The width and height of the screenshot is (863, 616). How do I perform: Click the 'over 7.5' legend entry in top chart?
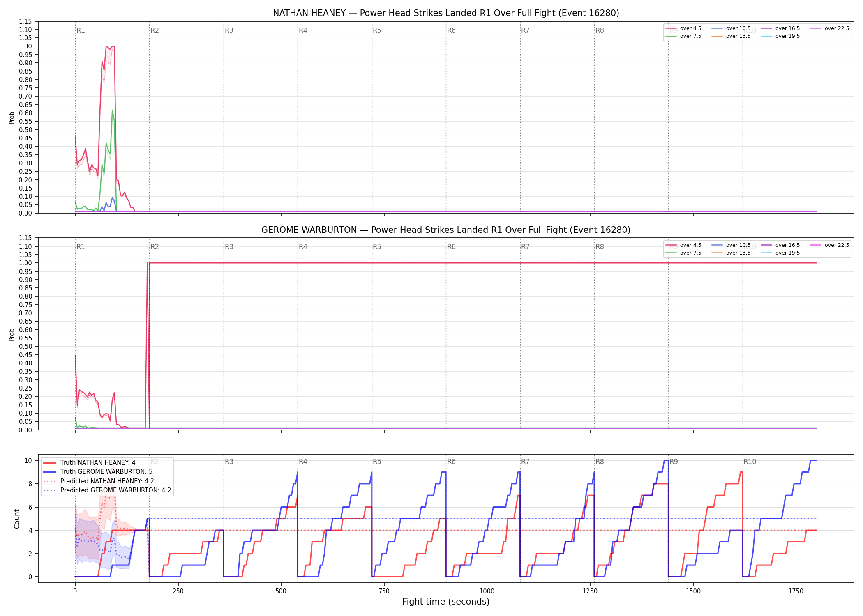683,36
